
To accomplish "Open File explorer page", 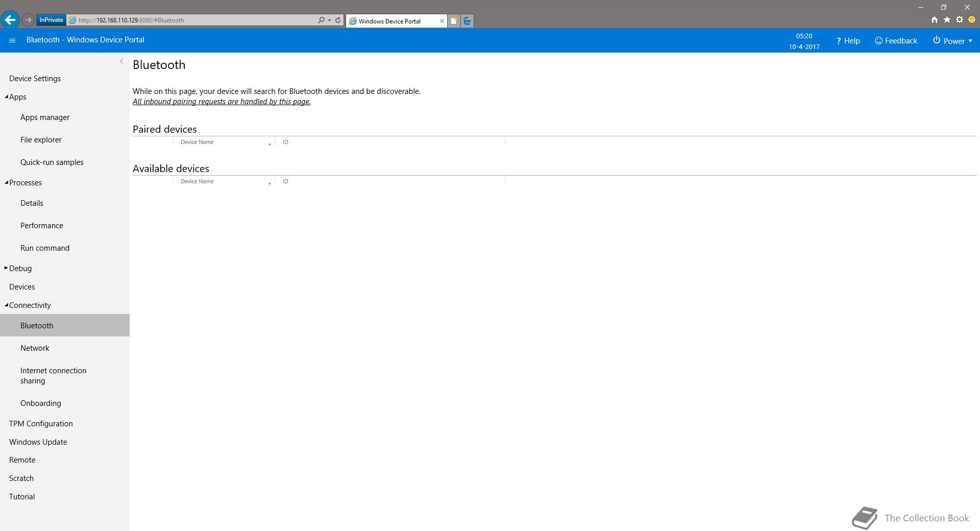I will pyautogui.click(x=41, y=140).
